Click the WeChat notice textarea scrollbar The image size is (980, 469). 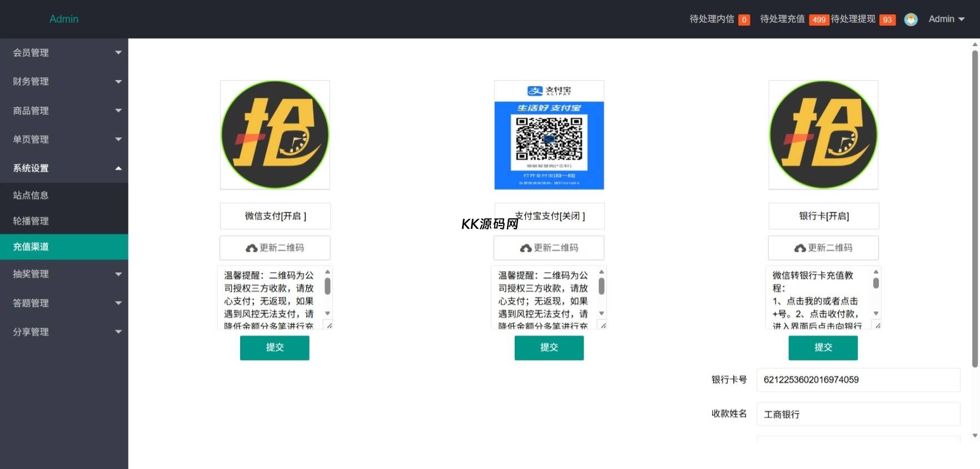click(x=327, y=287)
